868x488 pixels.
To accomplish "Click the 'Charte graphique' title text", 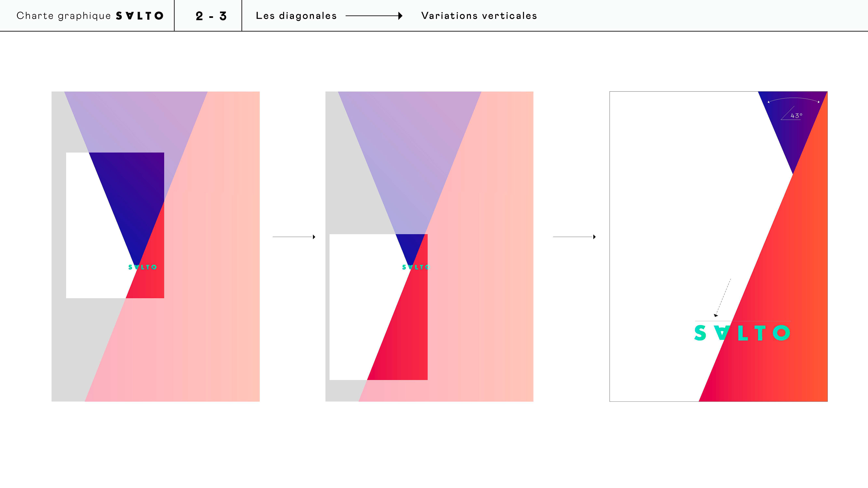I will tap(63, 16).
